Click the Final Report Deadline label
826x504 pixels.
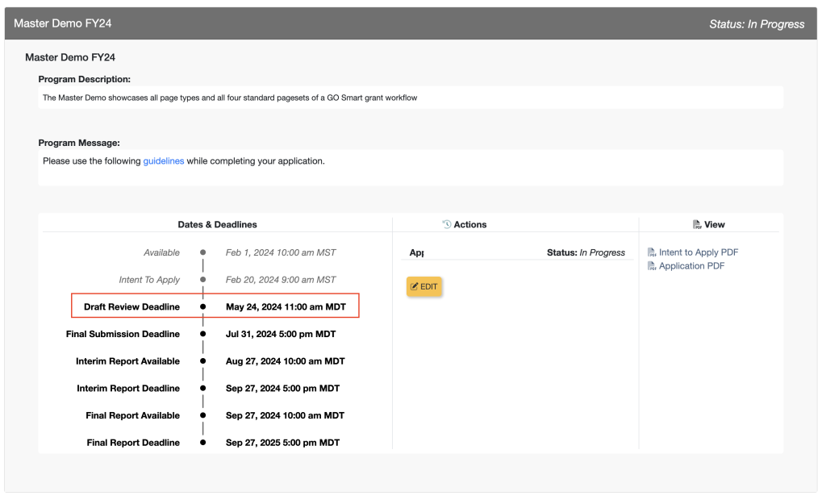click(133, 443)
